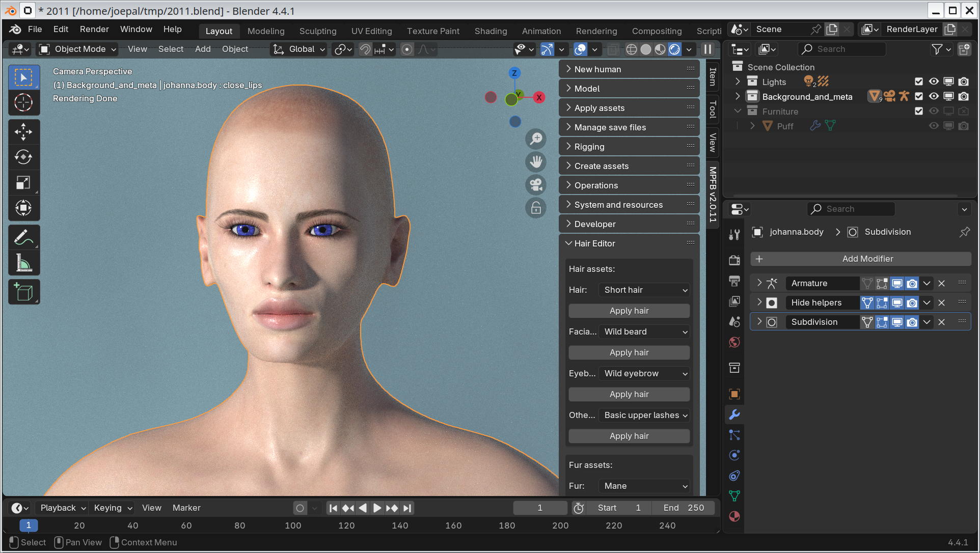Switch to the Shading workspace tab
The image size is (980, 553).
point(491,31)
